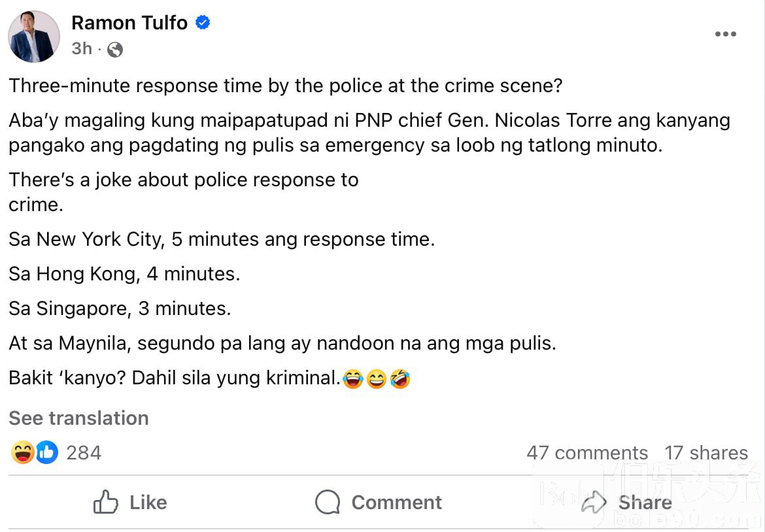Open Ramon Tulfo's profile picture

34,37
